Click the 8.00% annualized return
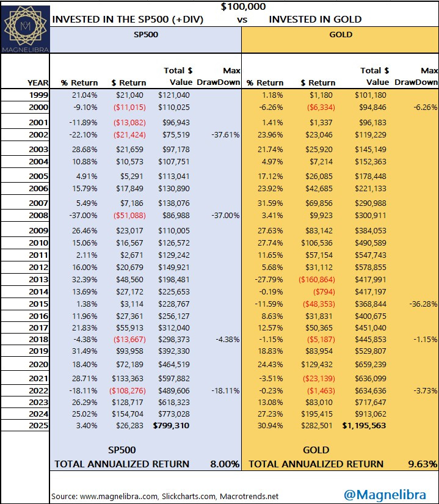The height and width of the screenshot is (504, 439). click(225, 464)
